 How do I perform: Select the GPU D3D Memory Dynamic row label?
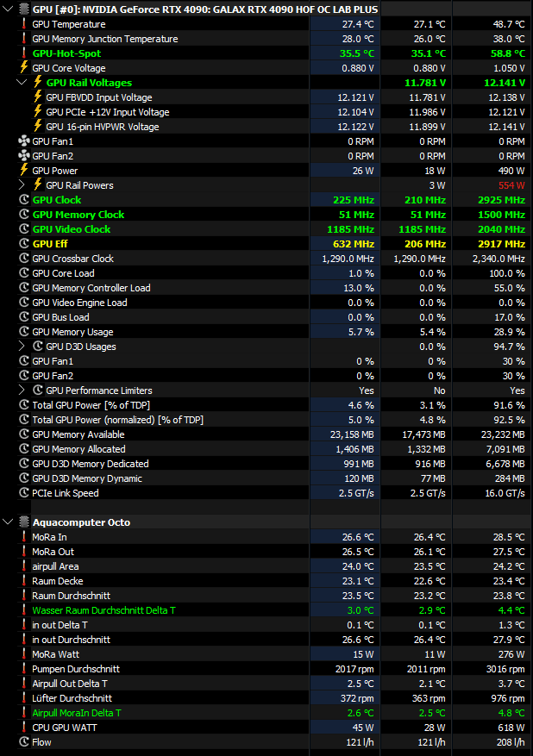click(87, 478)
